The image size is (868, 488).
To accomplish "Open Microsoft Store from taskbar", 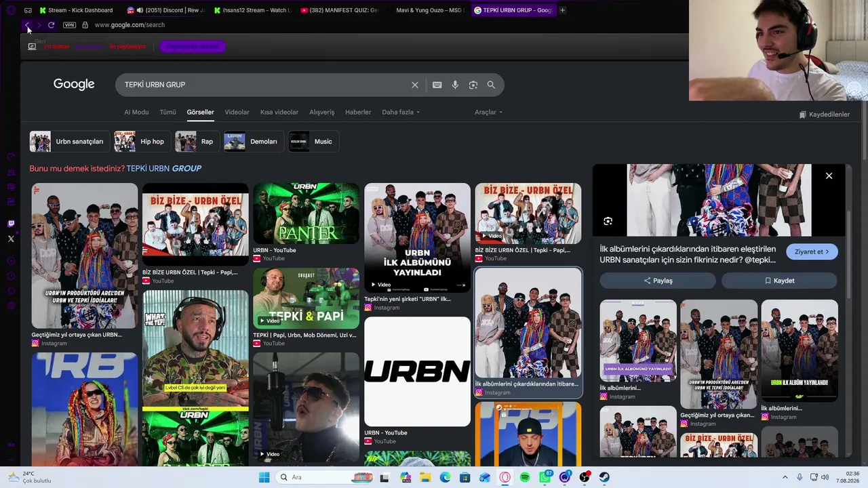I will (x=465, y=477).
